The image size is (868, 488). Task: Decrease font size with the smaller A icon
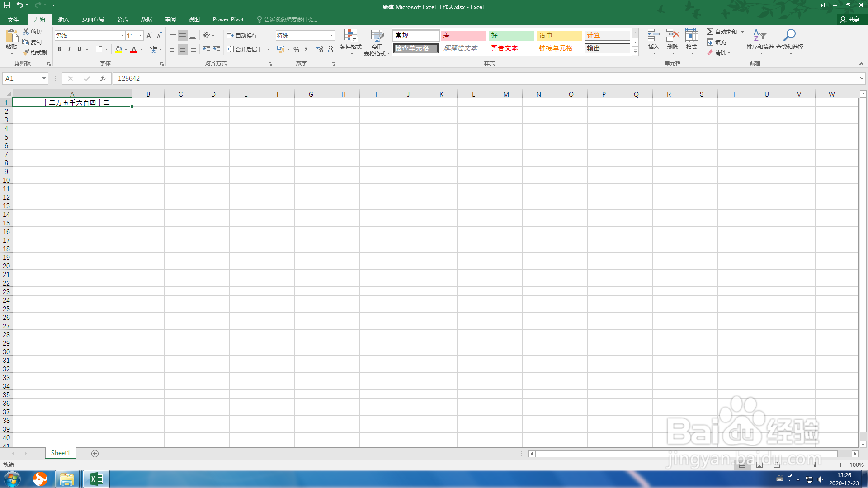(159, 35)
